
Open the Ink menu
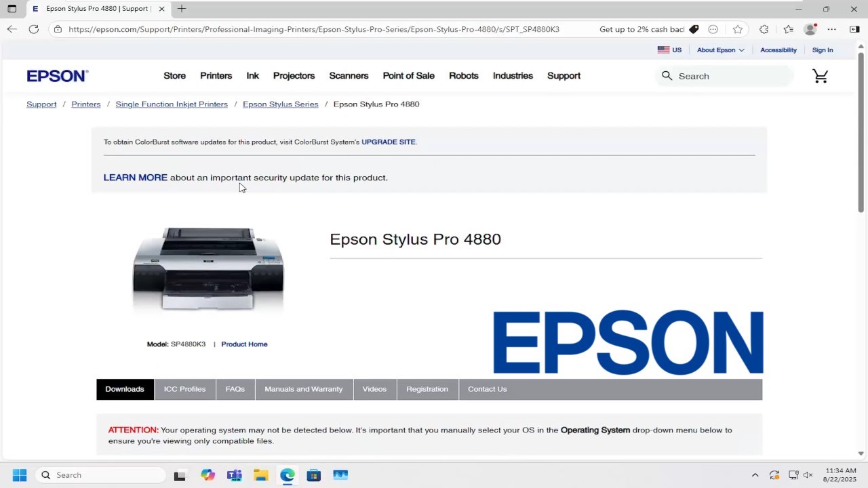pos(252,76)
